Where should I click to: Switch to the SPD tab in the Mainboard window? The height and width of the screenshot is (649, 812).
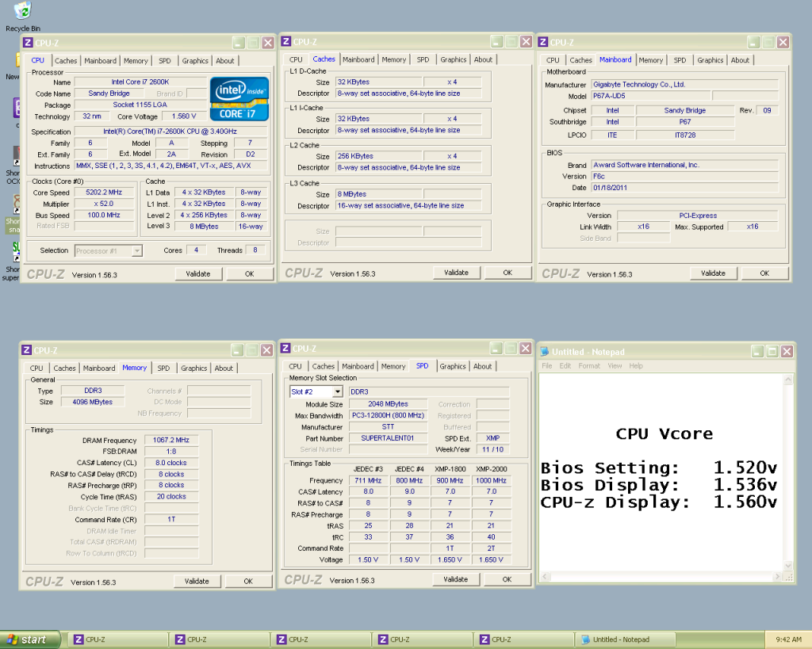(680, 60)
